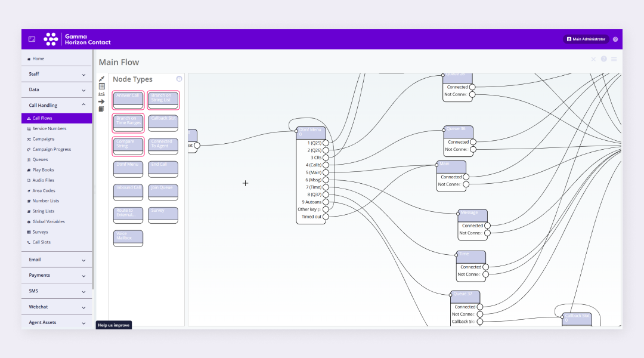Select the Route to External node type
This screenshot has width=644, height=358.
[128, 215]
